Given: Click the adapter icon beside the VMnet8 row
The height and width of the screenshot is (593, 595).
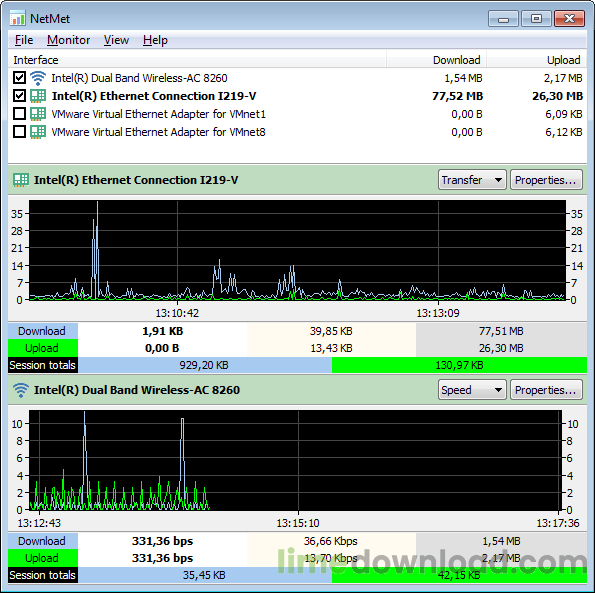Looking at the screenshot, I should coord(38,132).
